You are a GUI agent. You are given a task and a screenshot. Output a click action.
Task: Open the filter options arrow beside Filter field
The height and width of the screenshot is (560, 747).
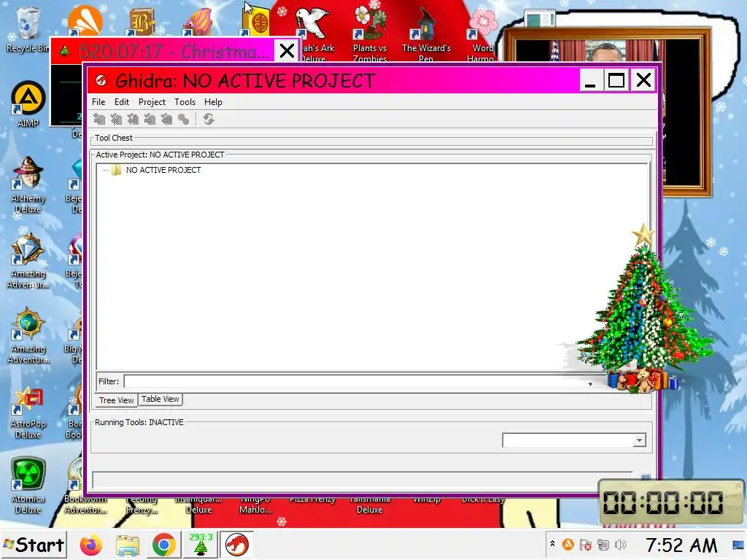[x=589, y=384]
